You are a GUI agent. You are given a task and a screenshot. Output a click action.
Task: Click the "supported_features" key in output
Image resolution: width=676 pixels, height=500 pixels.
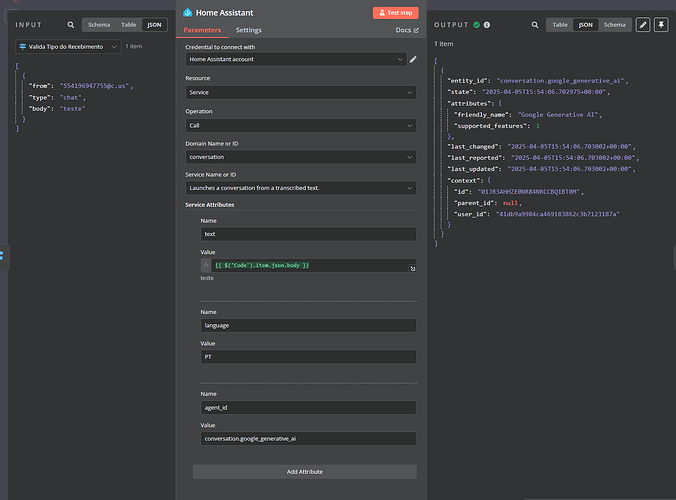[x=491, y=126]
